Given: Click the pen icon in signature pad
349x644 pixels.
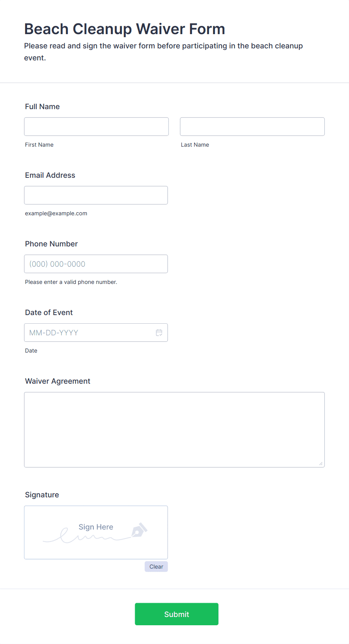Looking at the screenshot, I should tap(139, 530).
